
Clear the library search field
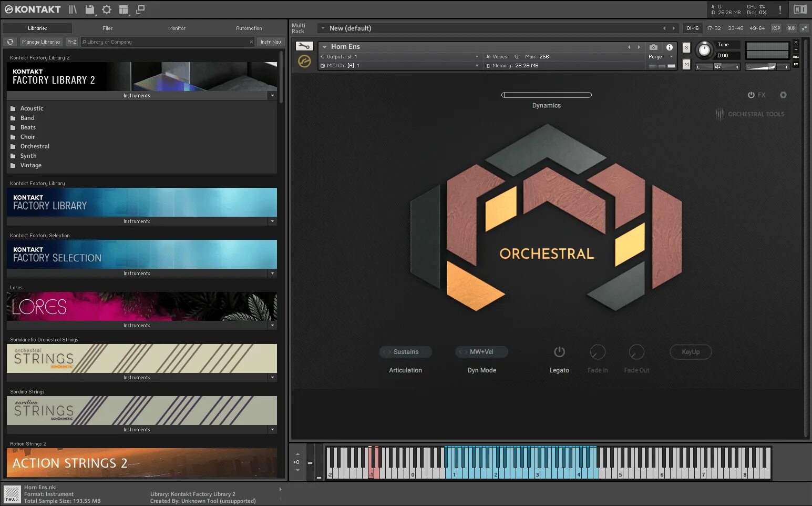click(251, 42)
